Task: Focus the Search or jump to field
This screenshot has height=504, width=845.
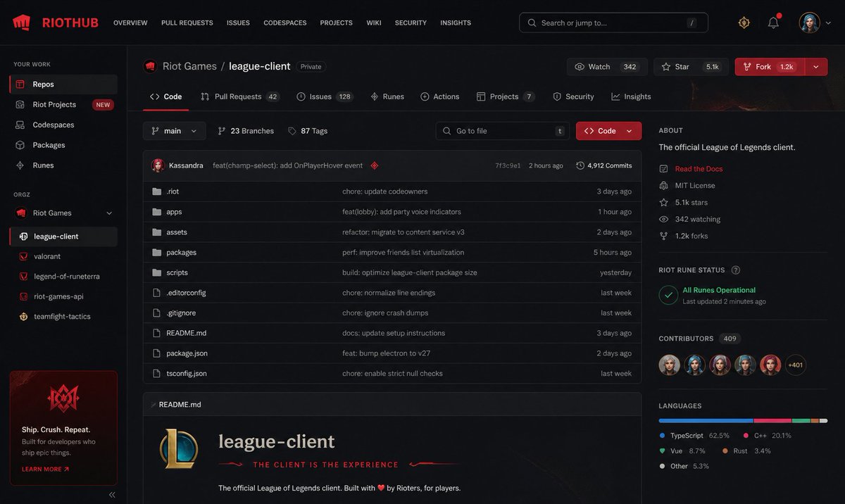Action: [614, 23]
